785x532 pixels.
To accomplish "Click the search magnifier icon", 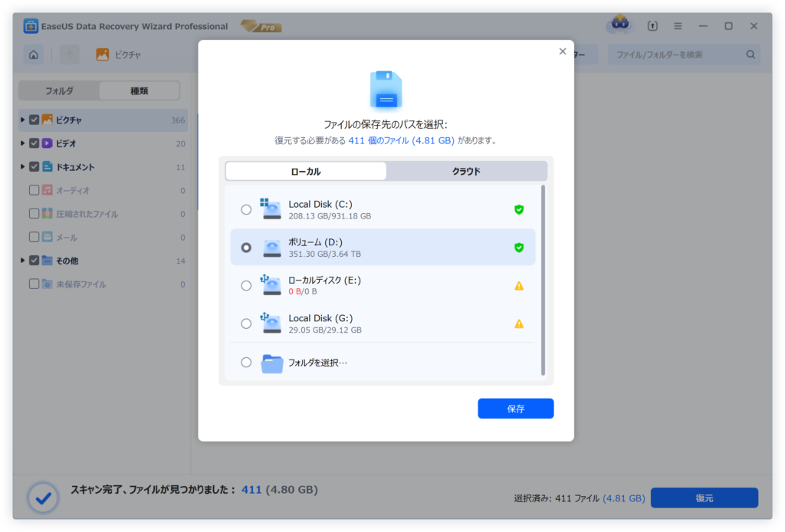I will [x=751, y=54].
